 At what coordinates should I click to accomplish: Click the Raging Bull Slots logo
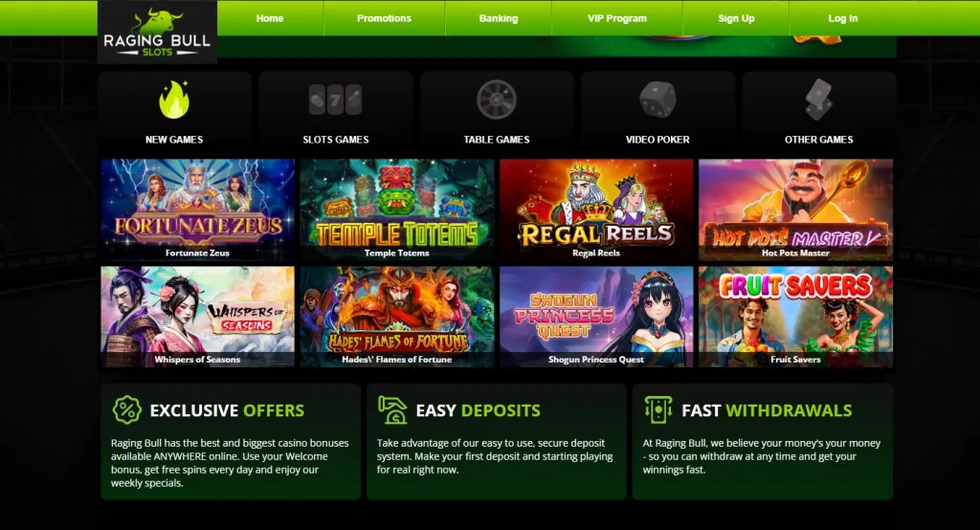point(157,33)
